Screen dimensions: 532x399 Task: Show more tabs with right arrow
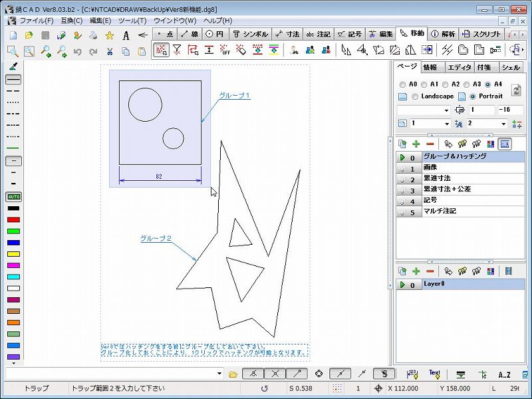click(523, 35)
